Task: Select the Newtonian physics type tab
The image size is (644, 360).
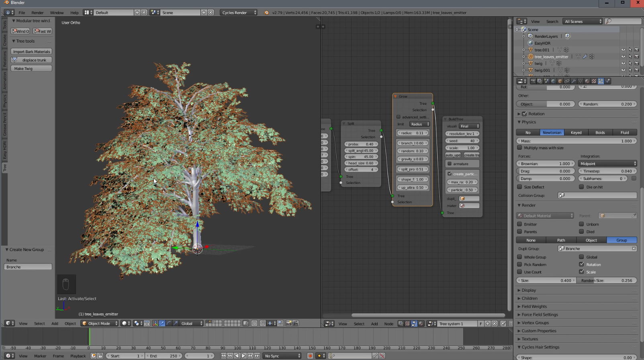Action: [x=552, y=133]
